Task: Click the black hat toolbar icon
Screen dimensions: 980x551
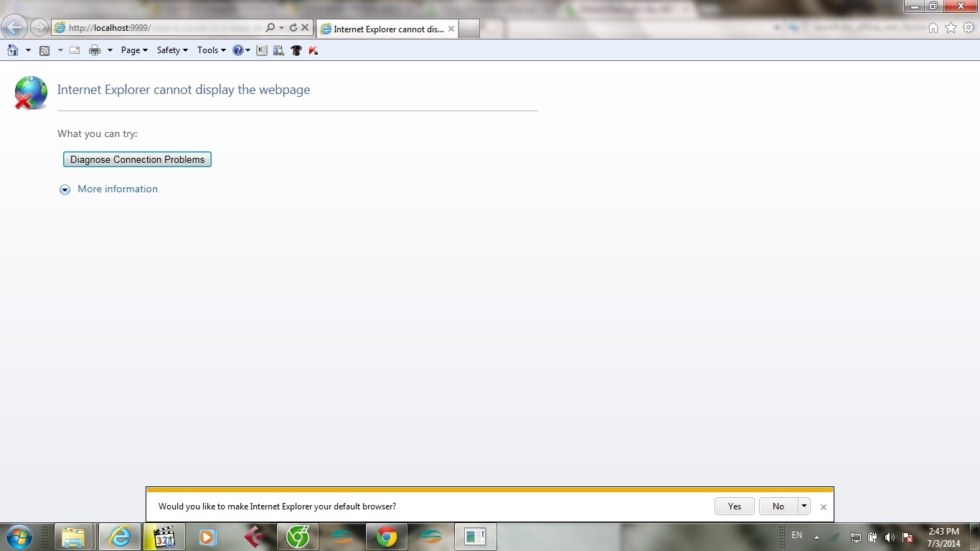Action: coord(296,50)
